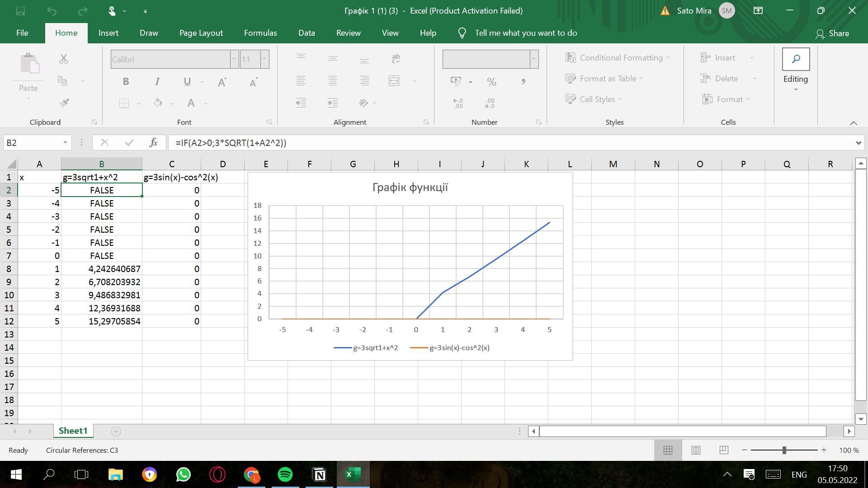Open the font name Calibri dropdown
The height and width of the screenshot is (488, 868).
pos(234,59)
